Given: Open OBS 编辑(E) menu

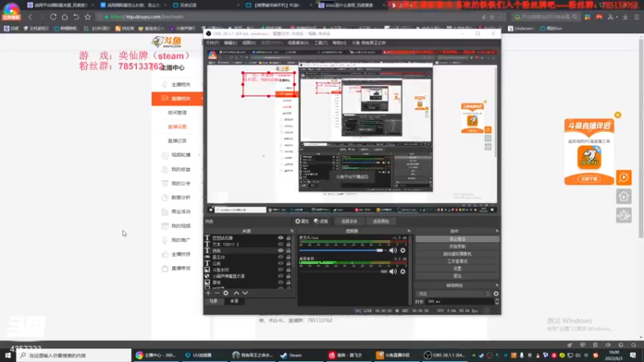Looking at the screenshot, I should coord(230,43).
